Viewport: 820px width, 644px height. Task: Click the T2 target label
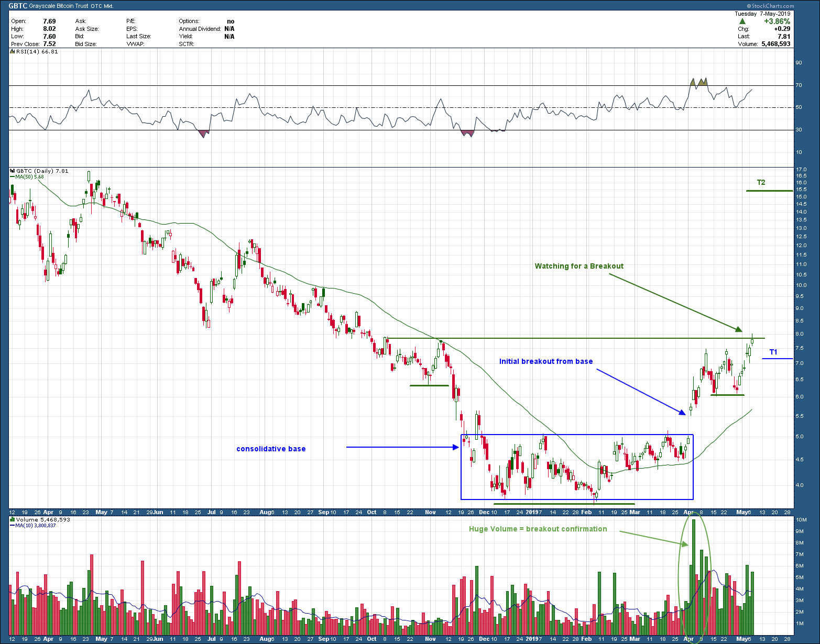(x=761, y=182)
